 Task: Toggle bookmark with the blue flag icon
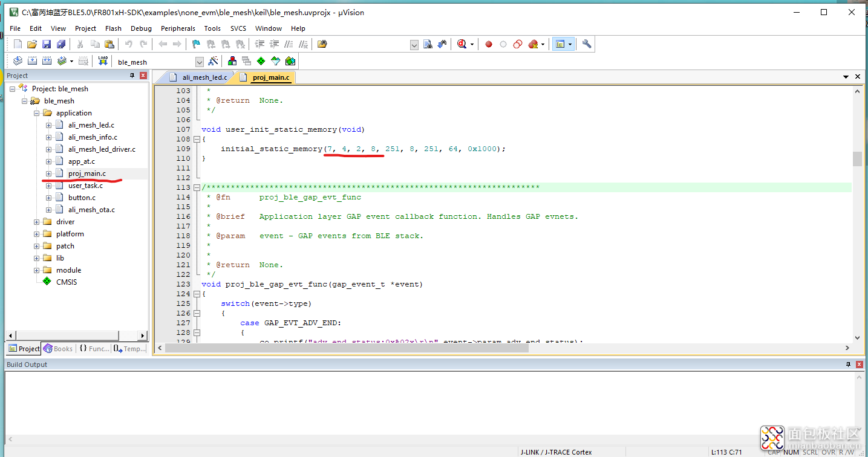(x=196, y=44)
